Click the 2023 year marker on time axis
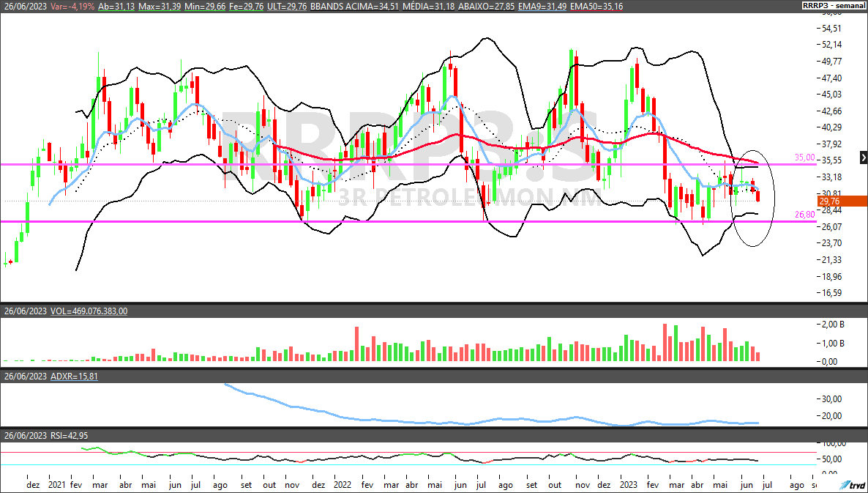 [x=628, y=485]
